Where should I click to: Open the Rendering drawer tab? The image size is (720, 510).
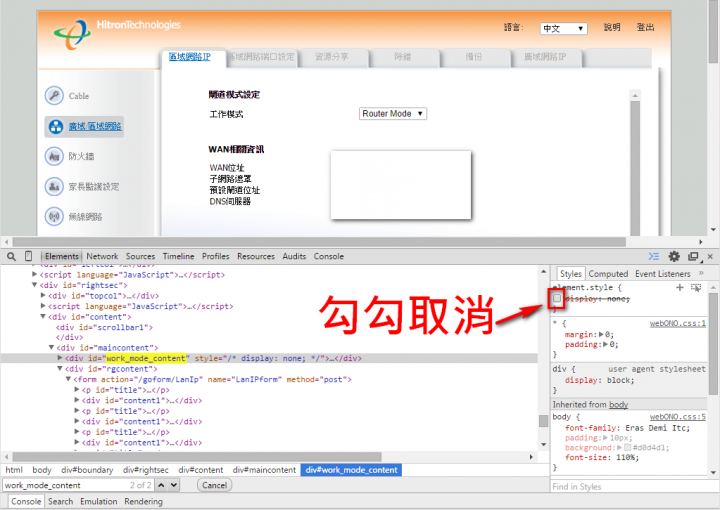pos(143,501)
